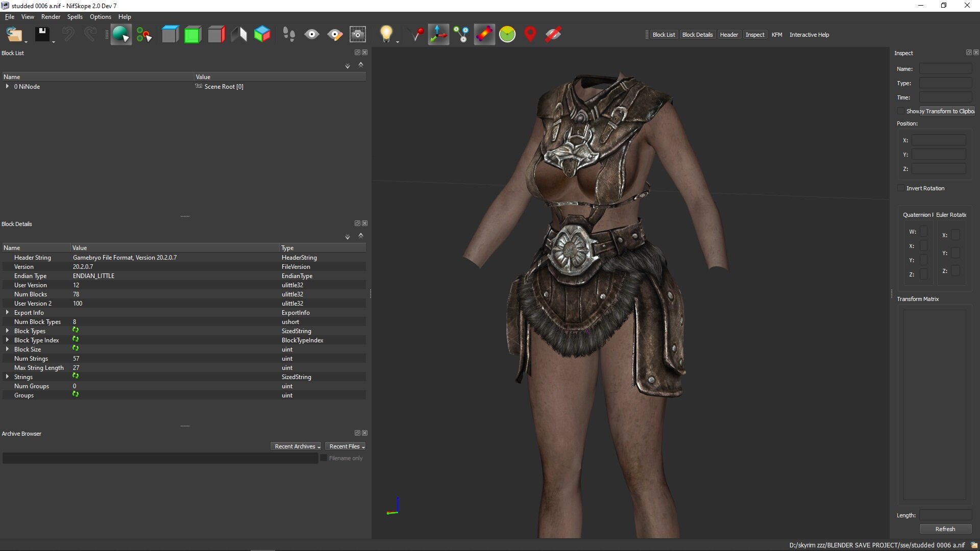Toggle the eye with pencil icon
980x551 pixels.
tap(335, 35)
